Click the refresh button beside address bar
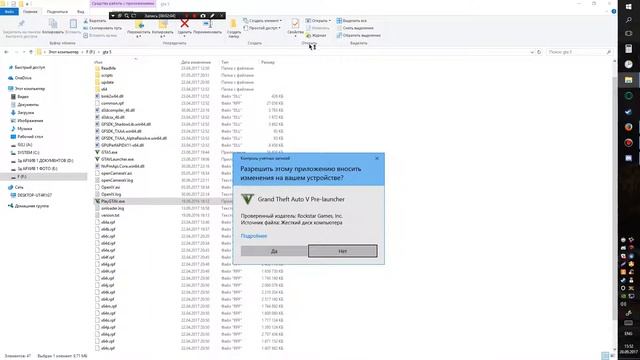640x360 pixels. coord(539,52)
